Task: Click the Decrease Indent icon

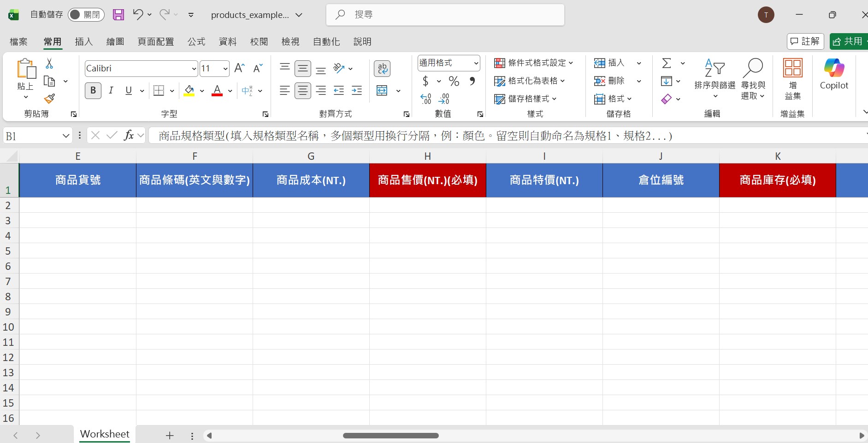Action: click(339, 91)
